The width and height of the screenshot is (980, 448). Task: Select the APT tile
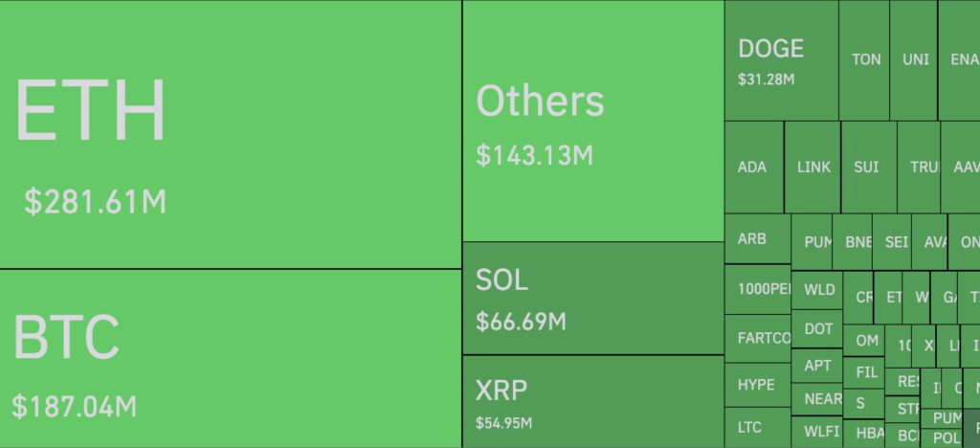(x=817, y=366)
